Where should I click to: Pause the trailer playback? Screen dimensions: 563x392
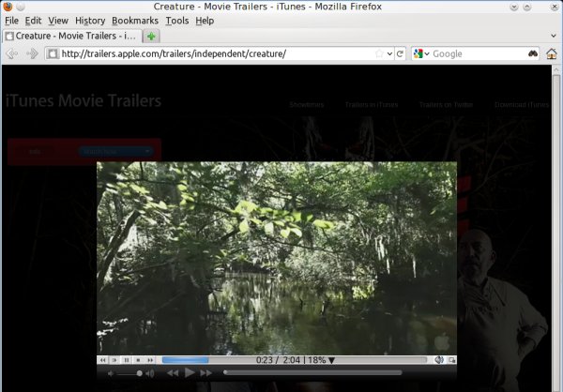(127, 360)
